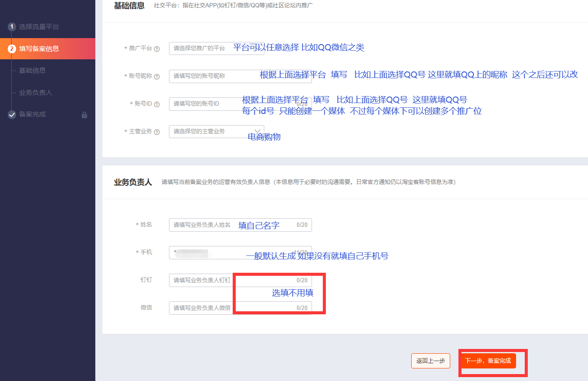The width and height of the screenshot is (588, 381).
Task: Focus the 手机 input field
Action: click(240, 252)
